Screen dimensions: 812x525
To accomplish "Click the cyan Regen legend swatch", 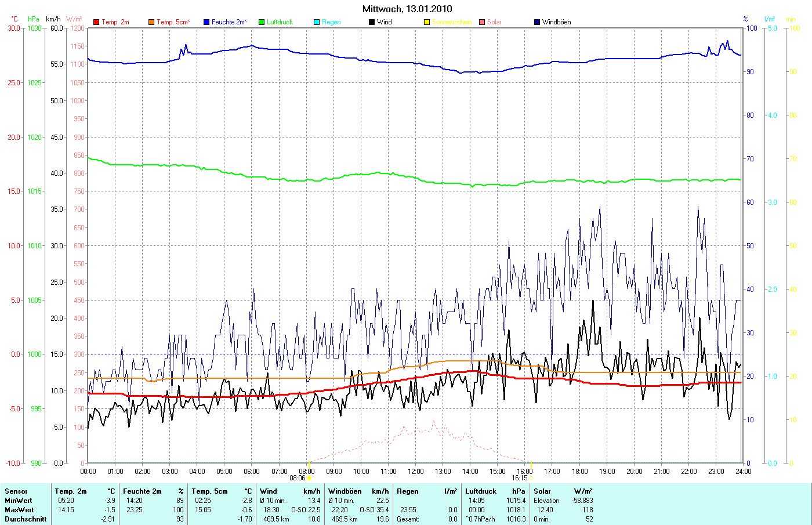I will (x=317, y=22).
